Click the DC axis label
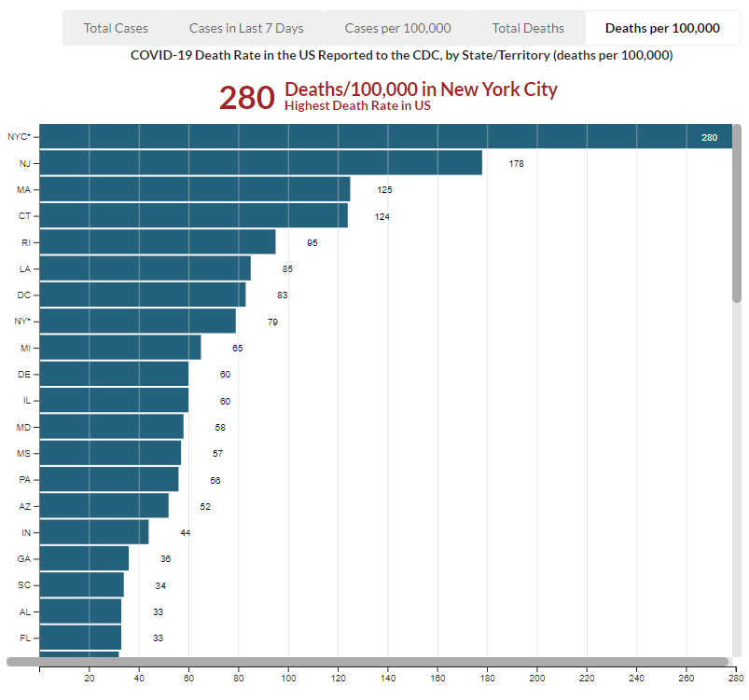749x700 pixels. [x=24, y=295]
